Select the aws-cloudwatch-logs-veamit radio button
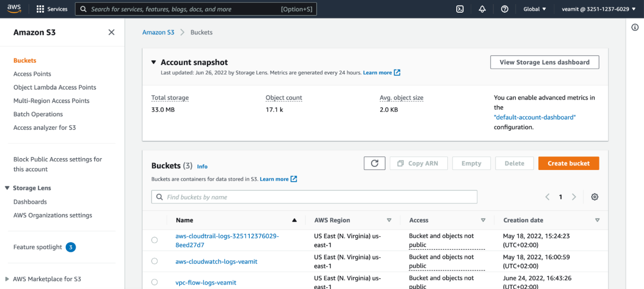 pyautogui.click(x=155, y=261)
